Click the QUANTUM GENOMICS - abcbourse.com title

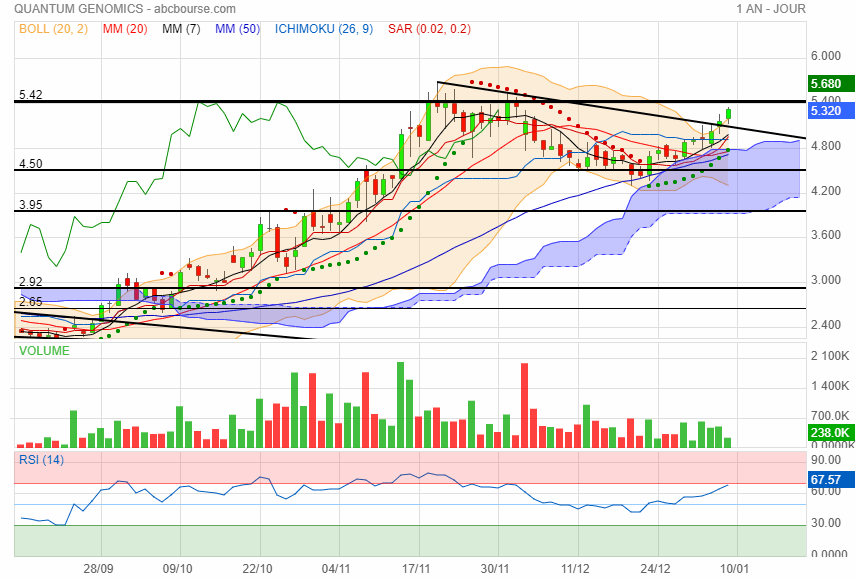tap(125, 9)
